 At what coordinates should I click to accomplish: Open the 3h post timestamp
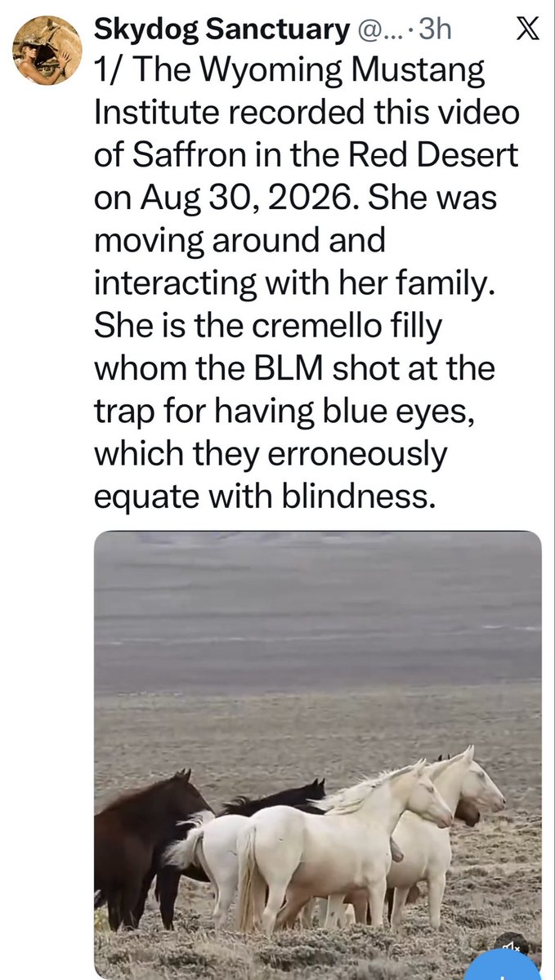[x=433, y=31]
